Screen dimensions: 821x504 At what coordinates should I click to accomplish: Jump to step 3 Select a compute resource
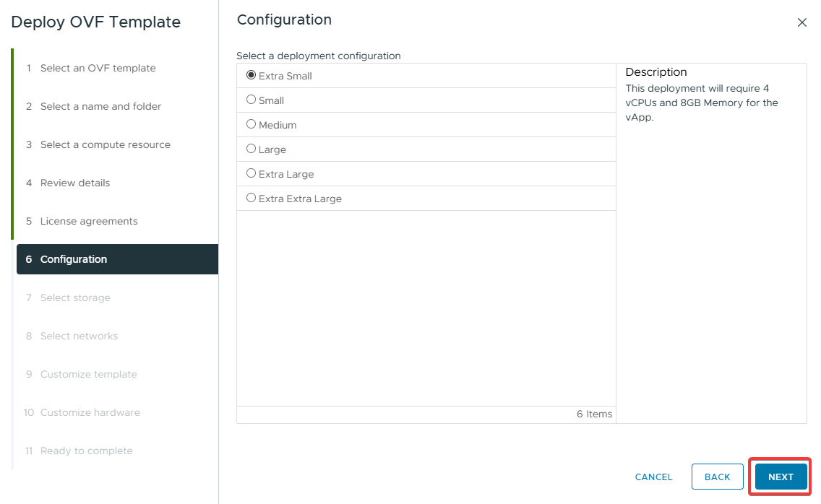[105, 144]
